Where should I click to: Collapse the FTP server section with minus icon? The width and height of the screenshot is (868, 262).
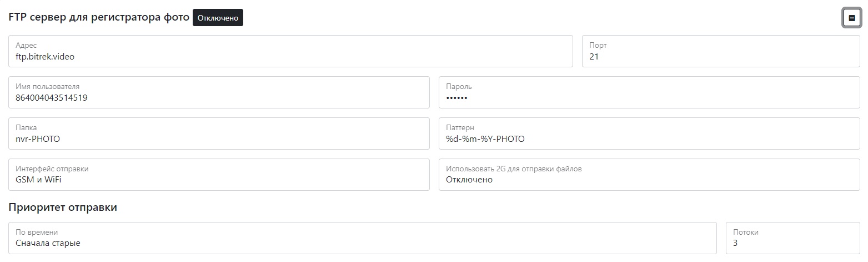point(851,18)
